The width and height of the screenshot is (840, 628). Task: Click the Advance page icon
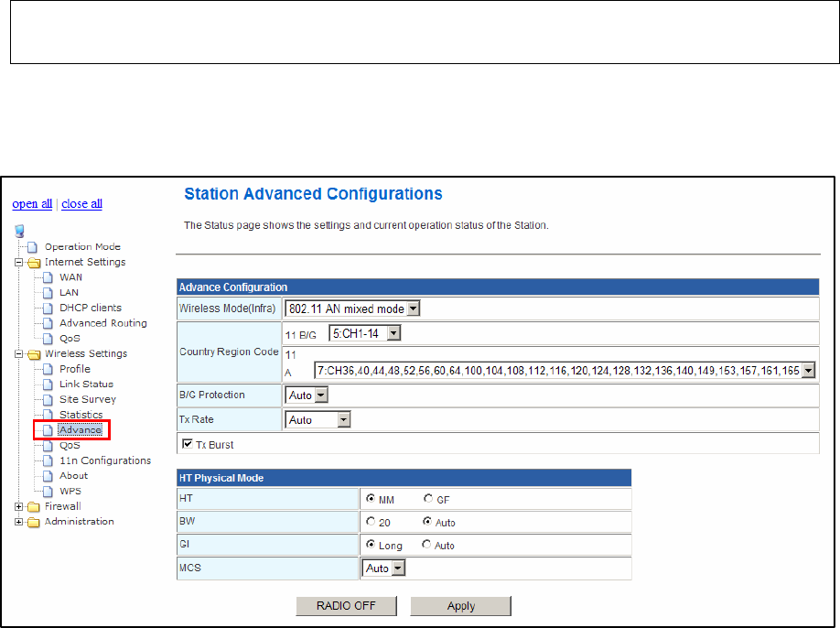48,430
